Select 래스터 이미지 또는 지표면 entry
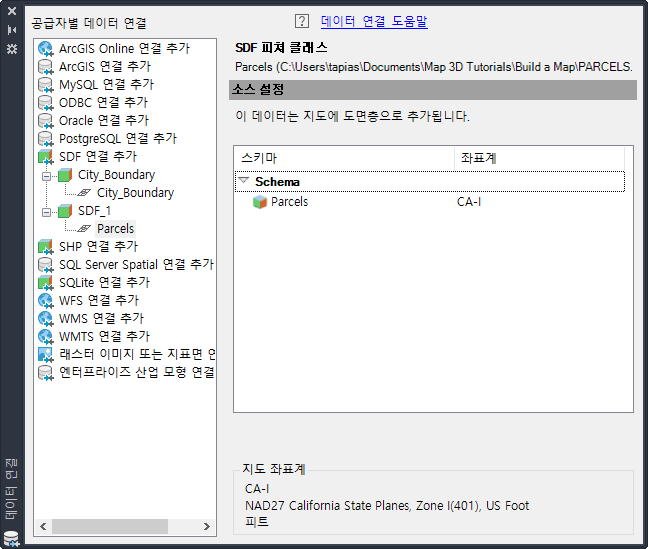Viewport: 648px width, 549px height. click(x=137, y=354)
